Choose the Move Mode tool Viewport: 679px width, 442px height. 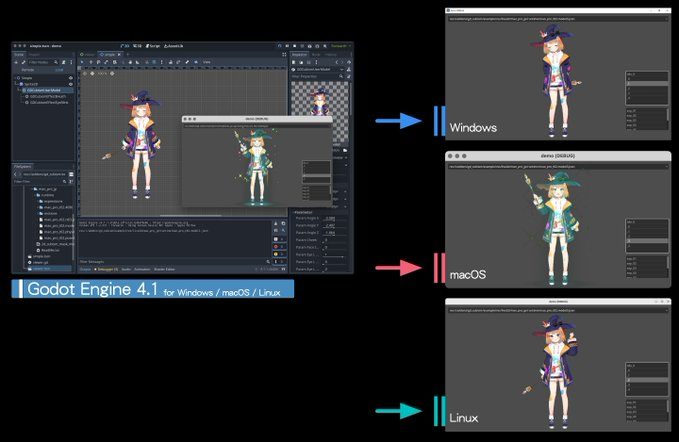coord(91,62)
